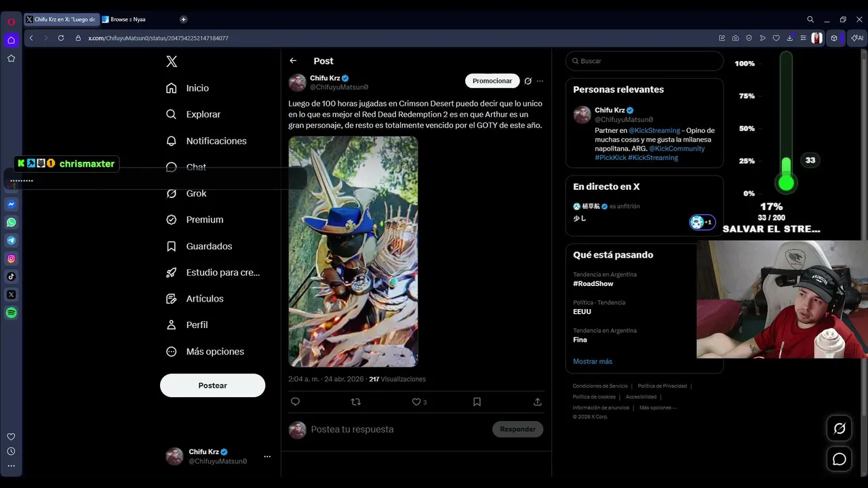Open Grok icon next to Promocionar

point(528,81)
